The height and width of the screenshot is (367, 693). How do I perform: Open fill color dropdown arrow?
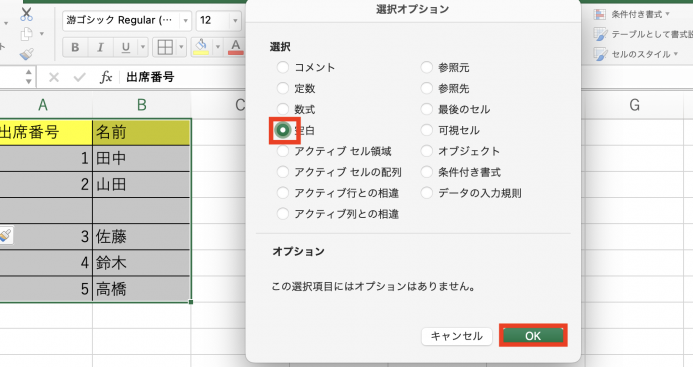pos(217,47)
